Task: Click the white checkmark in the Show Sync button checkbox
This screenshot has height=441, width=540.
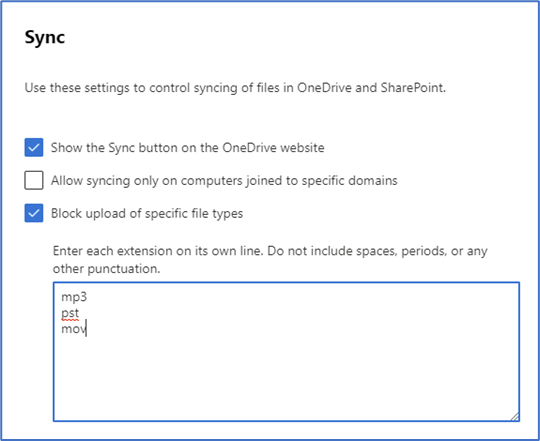Action: tap(34, 148)
